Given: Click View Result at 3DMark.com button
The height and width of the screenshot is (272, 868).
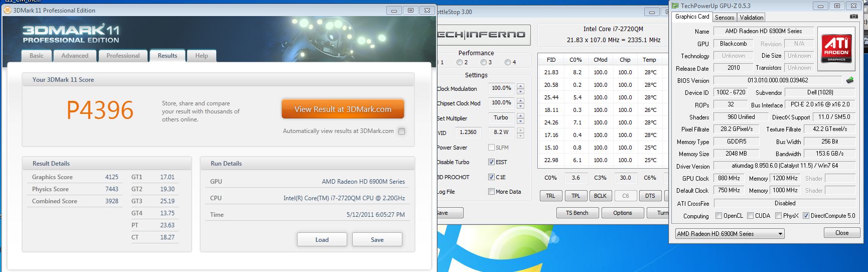Looking at the screenshot, I should coord(343,109).
